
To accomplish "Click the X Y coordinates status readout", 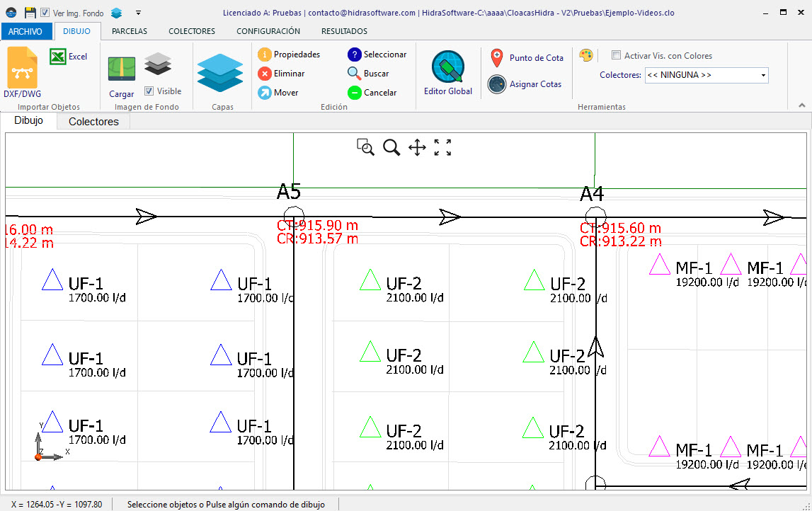I will click(57, 504).
